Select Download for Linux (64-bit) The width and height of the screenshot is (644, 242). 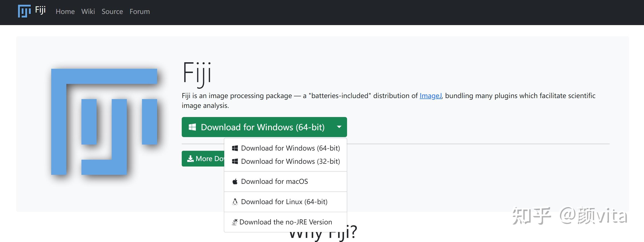point(284,202)
